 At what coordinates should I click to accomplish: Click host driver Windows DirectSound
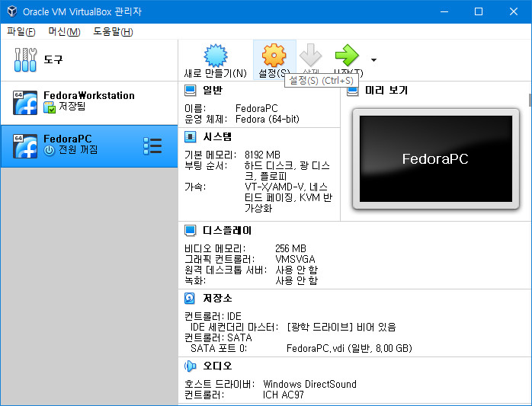[309, 385]
